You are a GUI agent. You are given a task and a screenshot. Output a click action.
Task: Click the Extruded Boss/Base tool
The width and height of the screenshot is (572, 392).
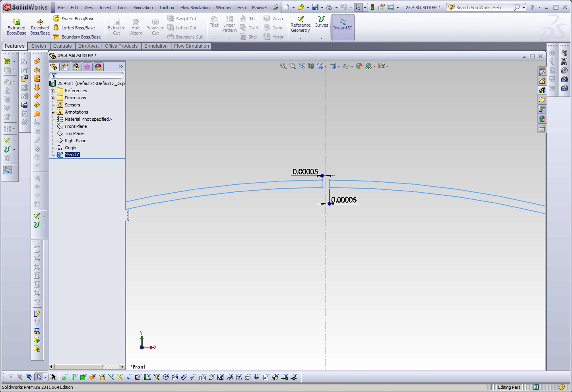pyautogui.click(x=16, y=26)
